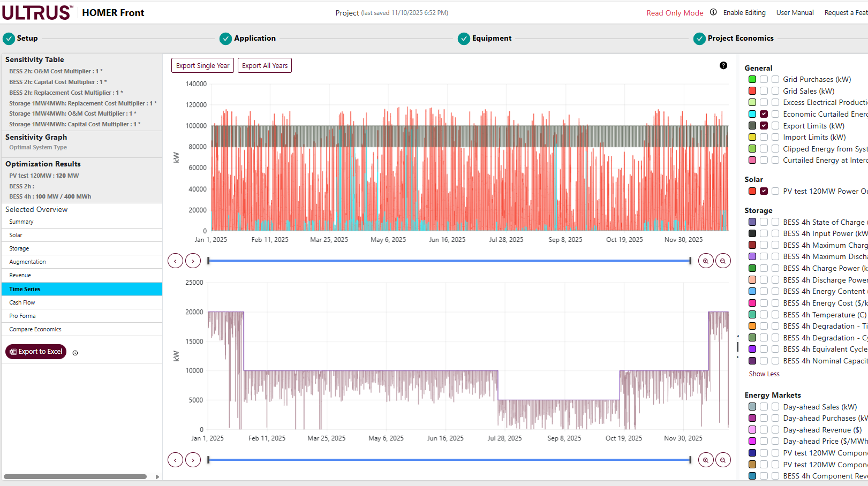The height and width of the screenshot is (486, 868).
Task: Click the info icon beside Read Only Mode
Action: point(713,12)
